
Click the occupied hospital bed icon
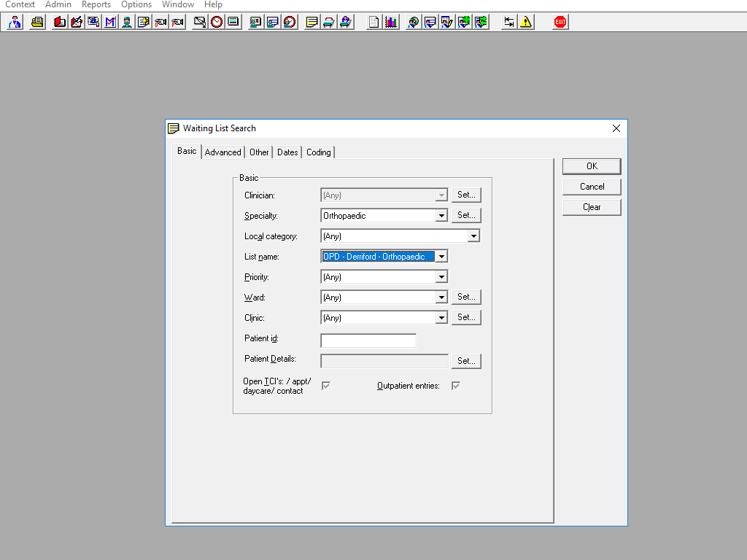tap(345, 22)
